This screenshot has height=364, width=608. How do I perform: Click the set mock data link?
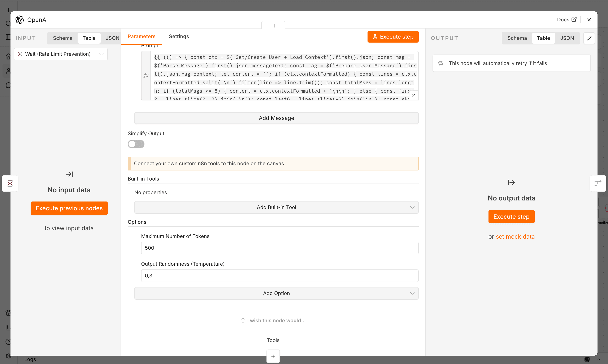pyautogui.click(x=515, y=237)
